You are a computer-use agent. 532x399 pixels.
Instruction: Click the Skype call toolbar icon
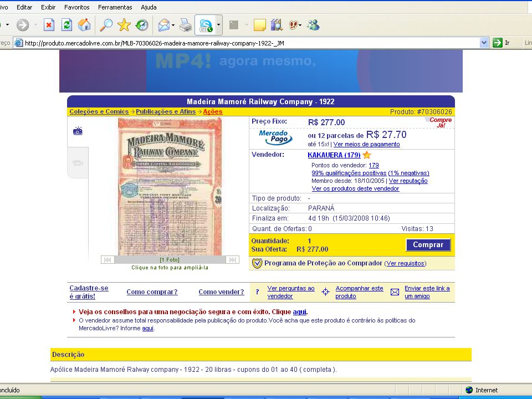(206, 25)
